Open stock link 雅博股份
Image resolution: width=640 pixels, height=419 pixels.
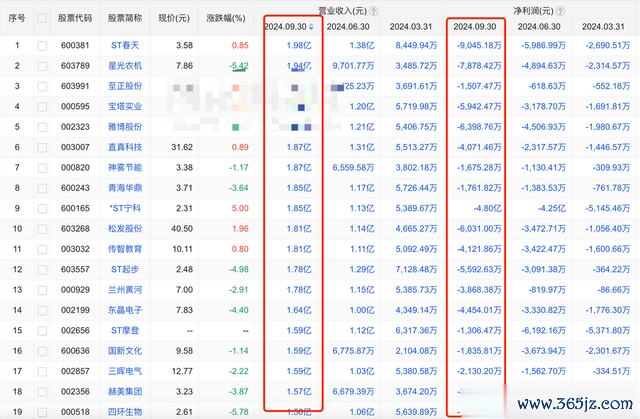[125, 127]
